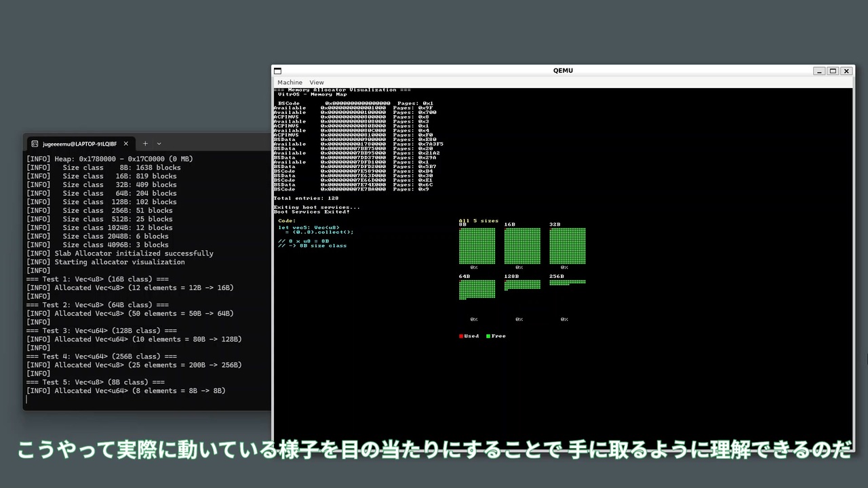The height and width of the screenshot is (488, 868).
Task: Click the '256B: 51 blocks' terminal line
Action: point(100,211)
